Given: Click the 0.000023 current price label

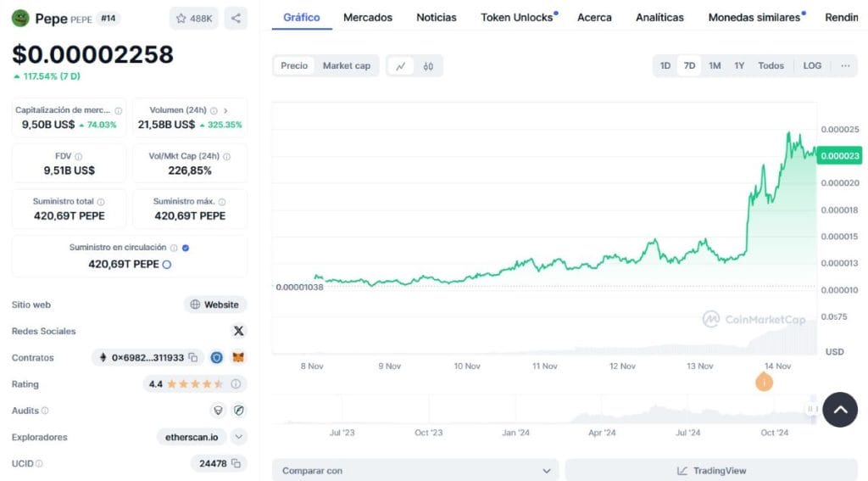Looking at the screenshot, I should click(x=840, y=156).
